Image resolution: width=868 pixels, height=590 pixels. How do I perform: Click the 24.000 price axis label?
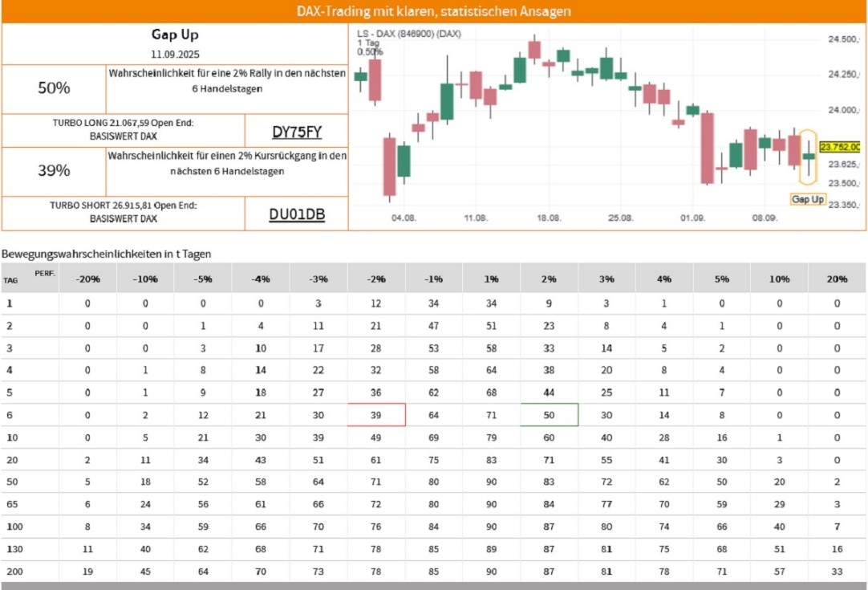[x=844, y=110]
